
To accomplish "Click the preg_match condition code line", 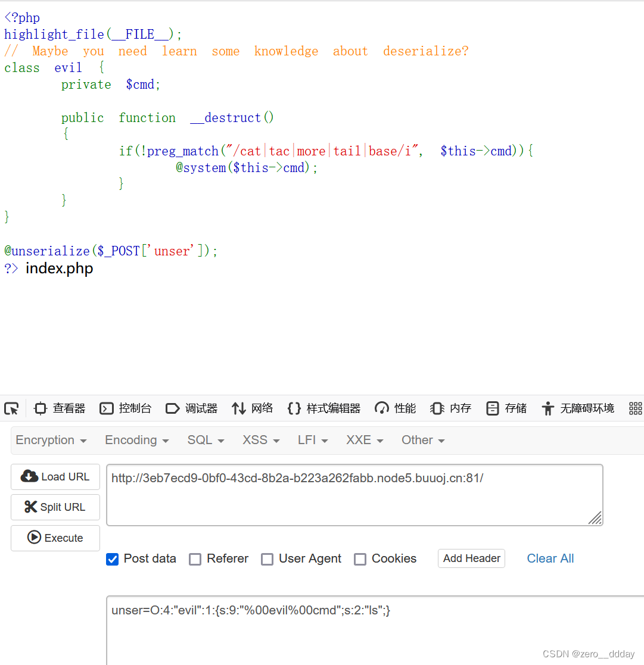I will tap(326, 151).
